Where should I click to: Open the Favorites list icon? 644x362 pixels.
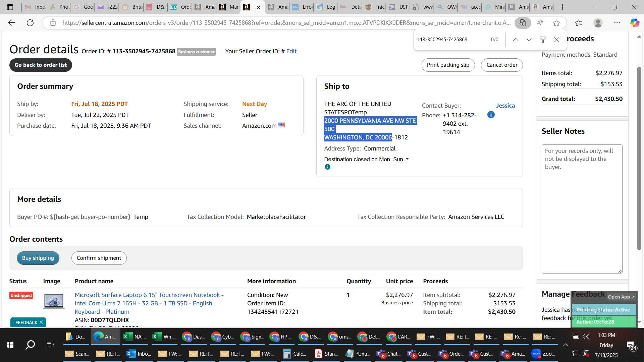pyautogui.click(x=579, y=23)
